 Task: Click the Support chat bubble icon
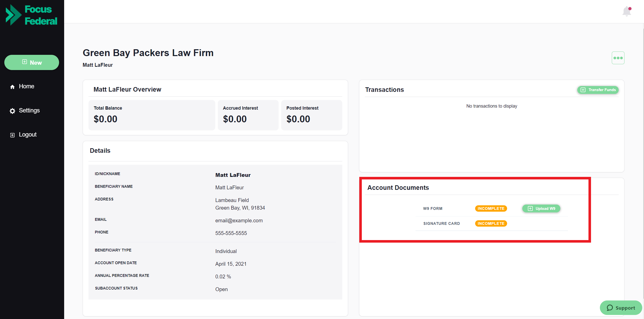click(x=610, y=308)
